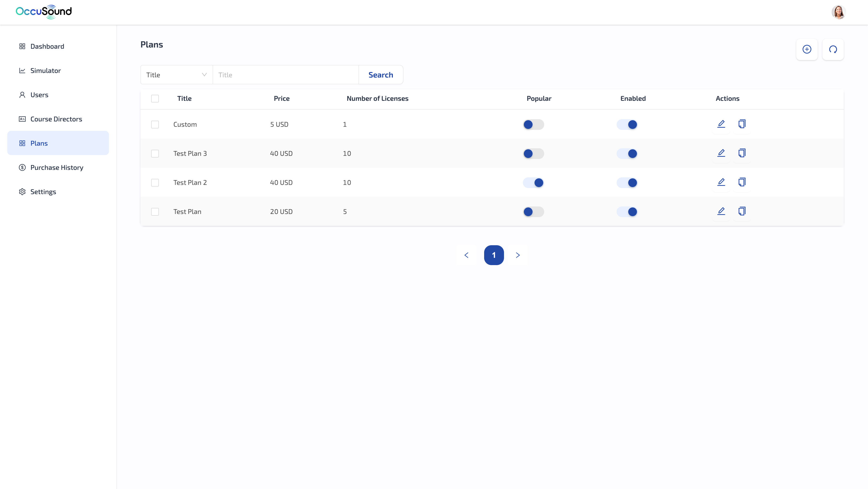Click the Purchase History dollar icon
This screenshot has height=489, width=868.
22,168
